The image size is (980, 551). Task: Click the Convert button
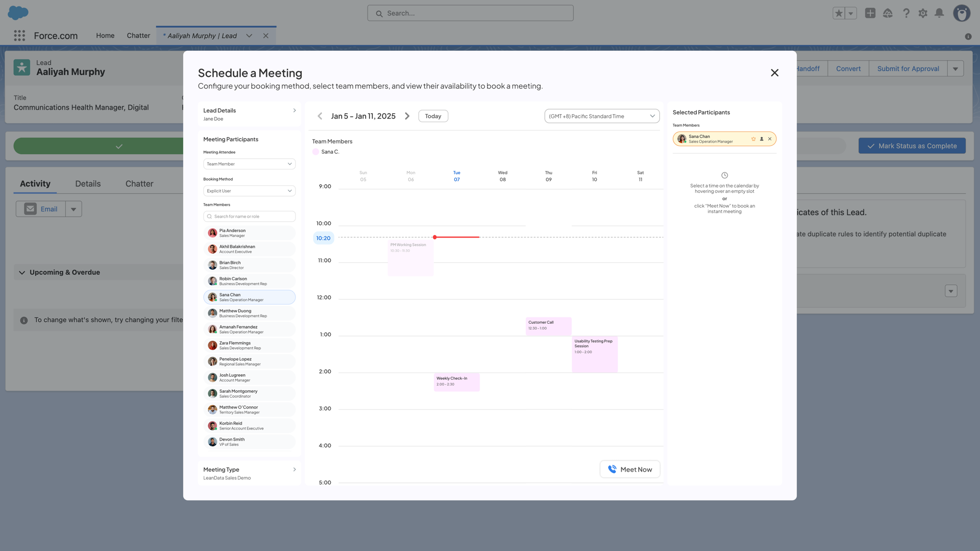848,69
